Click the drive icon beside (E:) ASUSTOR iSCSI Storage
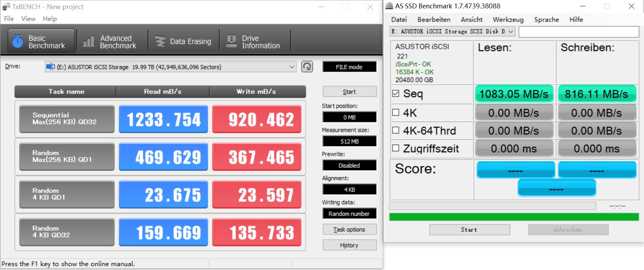This screenshot has height=270, width=644. (x=51, y=67)
